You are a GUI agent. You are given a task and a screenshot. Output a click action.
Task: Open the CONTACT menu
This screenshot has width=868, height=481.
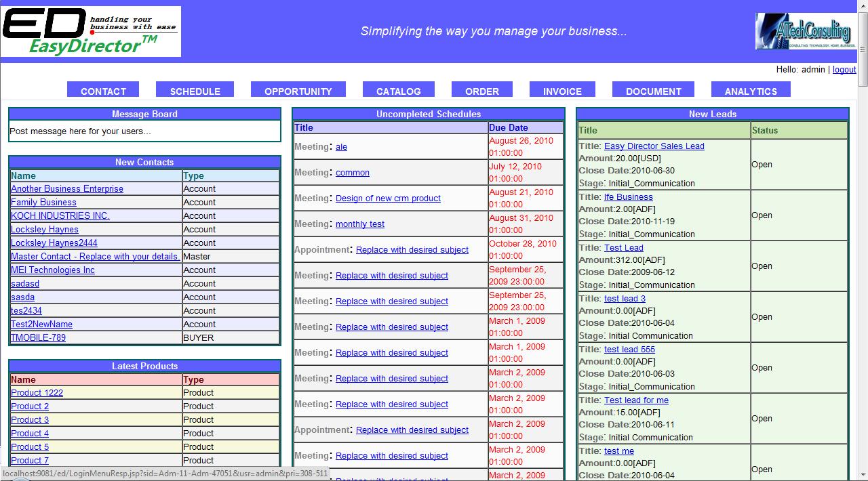103,91
